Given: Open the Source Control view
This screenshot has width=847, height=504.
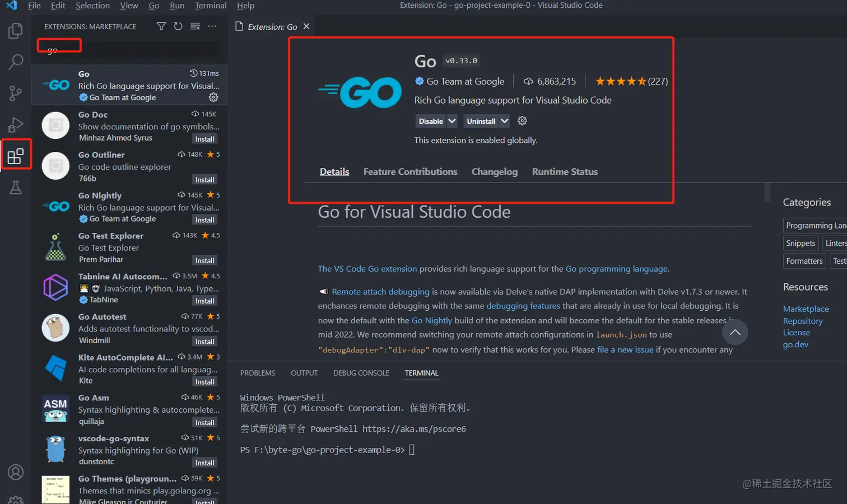Looking at the screenshot, I should tap(16, 93).
